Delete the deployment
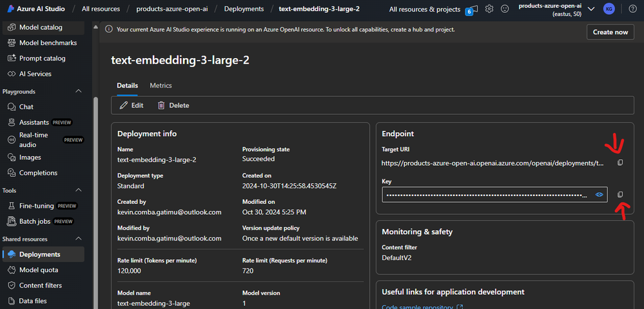The width and height of the screenshot is (644, 309). (x=173, y=106)
